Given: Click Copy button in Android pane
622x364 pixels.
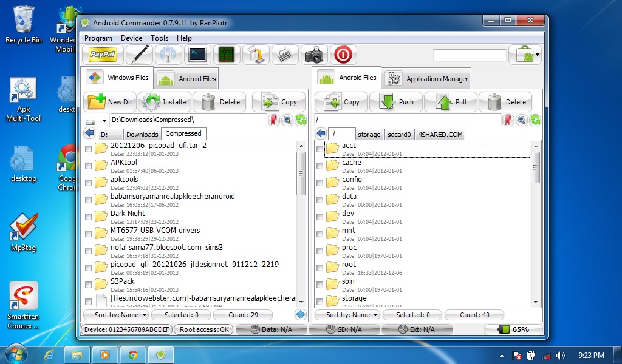Looking at the screenshot, I should (x=341, y=102).
